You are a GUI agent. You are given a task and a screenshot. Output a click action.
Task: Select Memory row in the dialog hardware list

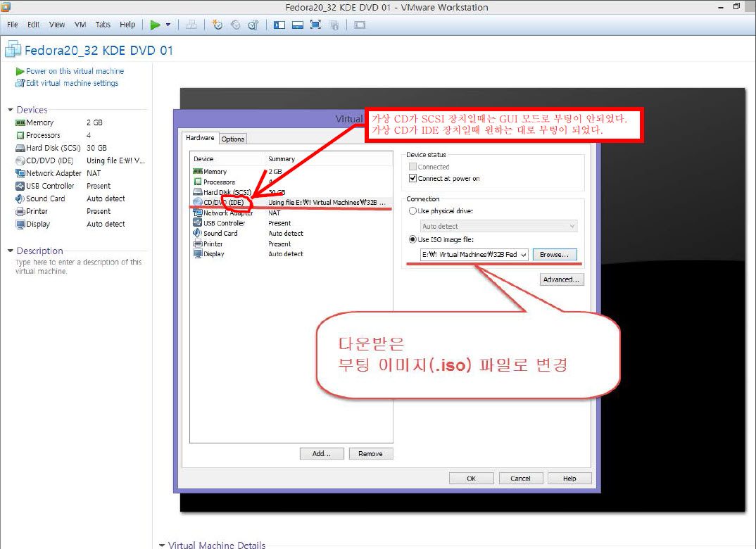click(x=291, y=172)
